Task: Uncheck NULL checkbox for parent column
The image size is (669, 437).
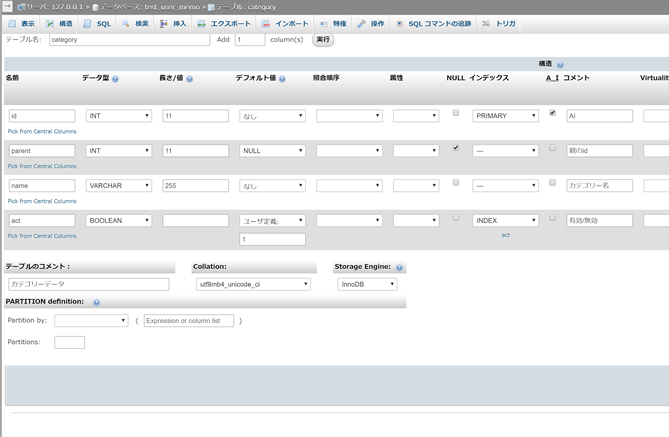Action: 456,148
